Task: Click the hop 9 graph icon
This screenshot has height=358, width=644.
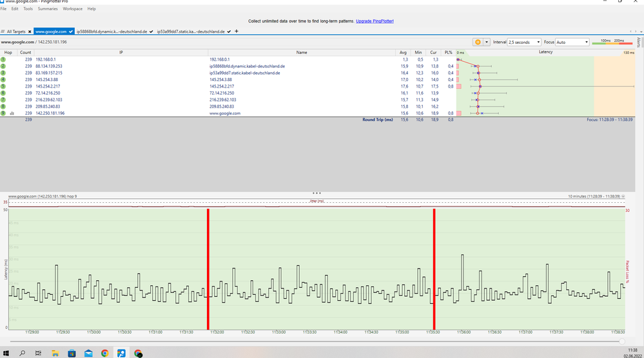Action: (12, 113)
